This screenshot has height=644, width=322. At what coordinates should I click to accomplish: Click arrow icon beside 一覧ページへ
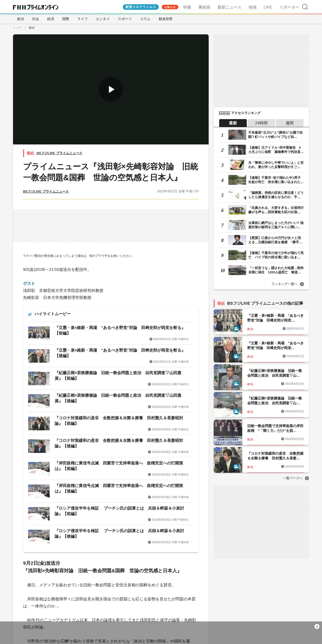coord(307,478)
